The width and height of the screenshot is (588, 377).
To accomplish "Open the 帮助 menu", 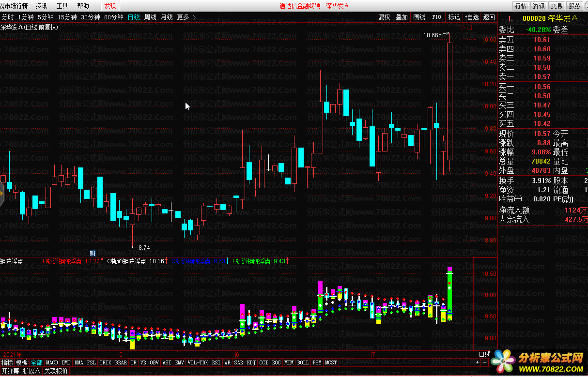I will 83,6.
